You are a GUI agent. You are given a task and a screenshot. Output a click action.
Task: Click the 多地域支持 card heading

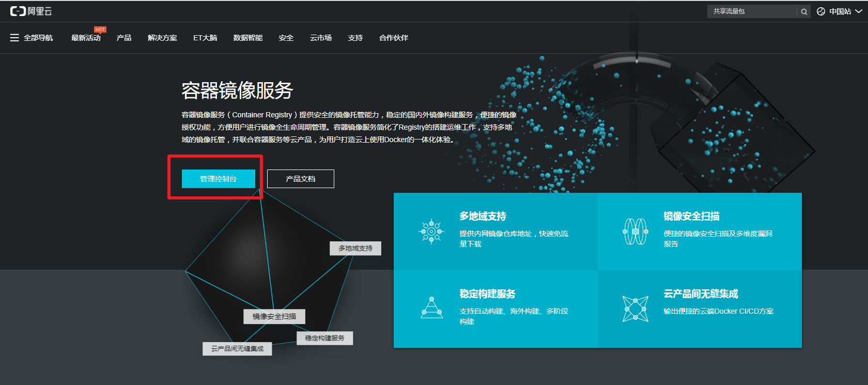(x=483, y=216)
